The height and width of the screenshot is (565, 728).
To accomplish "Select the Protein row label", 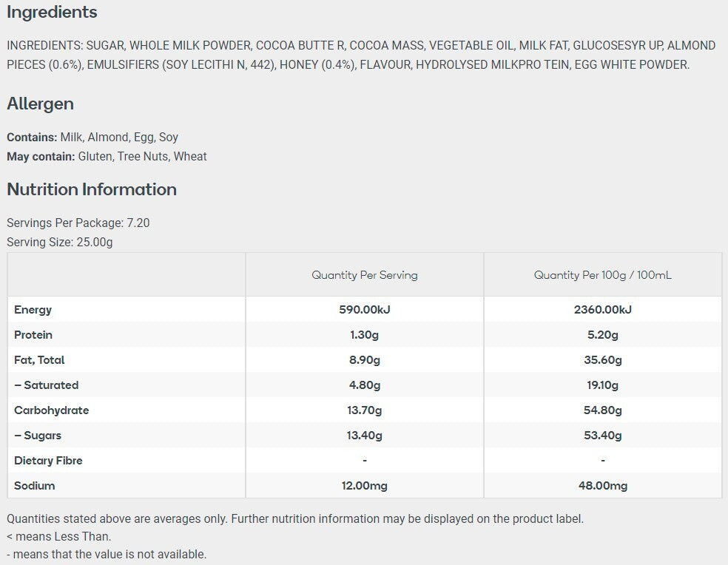I will [33, 335].
